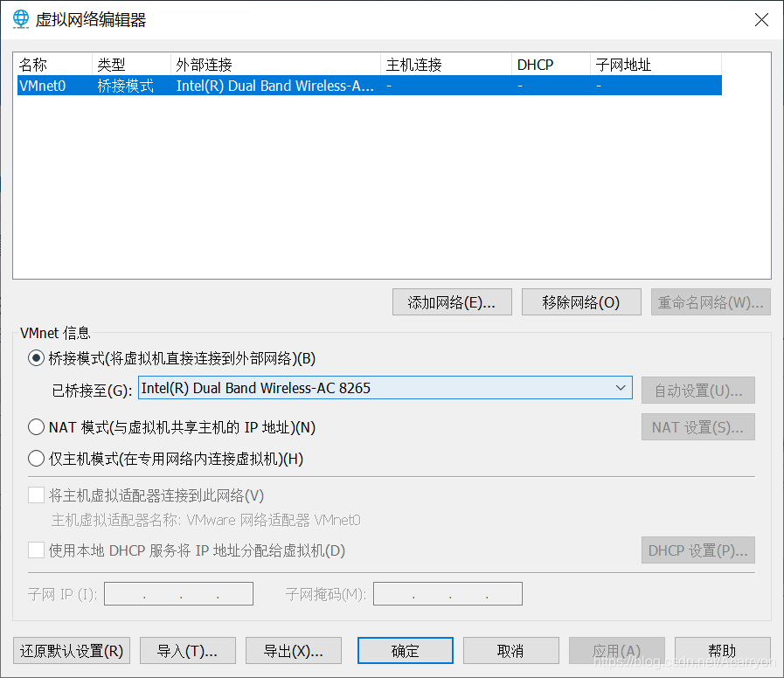
Task: Close the 虚拟网络编辑器 dialog
Action: point(761,19)
